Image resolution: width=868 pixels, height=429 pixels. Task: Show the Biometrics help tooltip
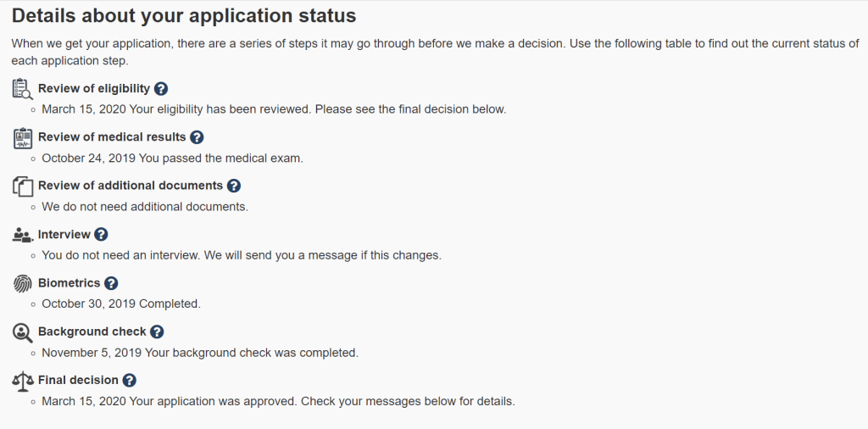pyautogui.click(x=111, y=283)
